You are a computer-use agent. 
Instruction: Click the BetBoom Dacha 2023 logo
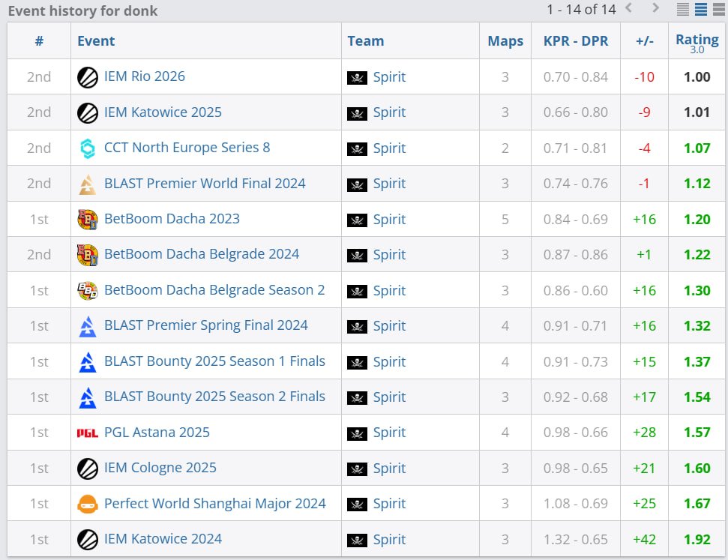(x=87, y=220)
